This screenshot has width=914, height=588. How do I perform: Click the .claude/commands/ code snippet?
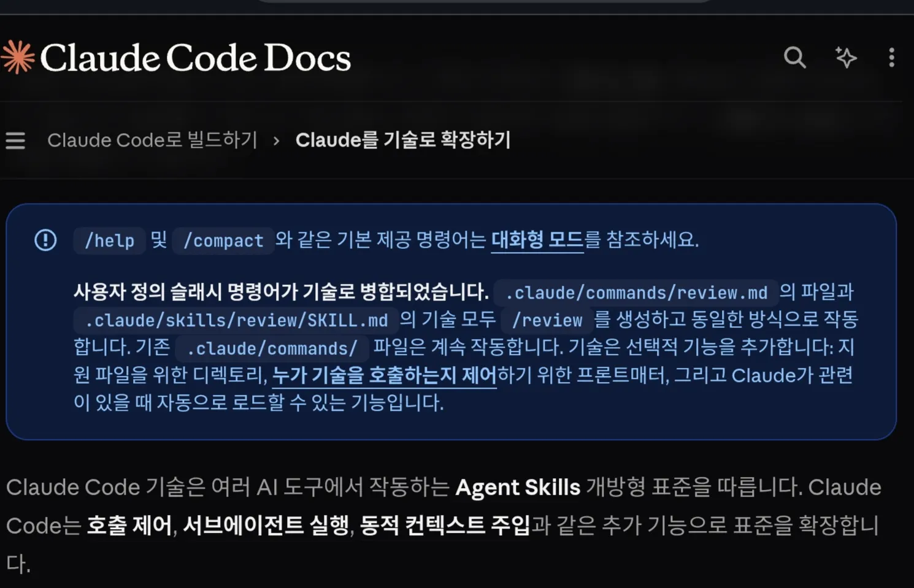pos(272,348)
